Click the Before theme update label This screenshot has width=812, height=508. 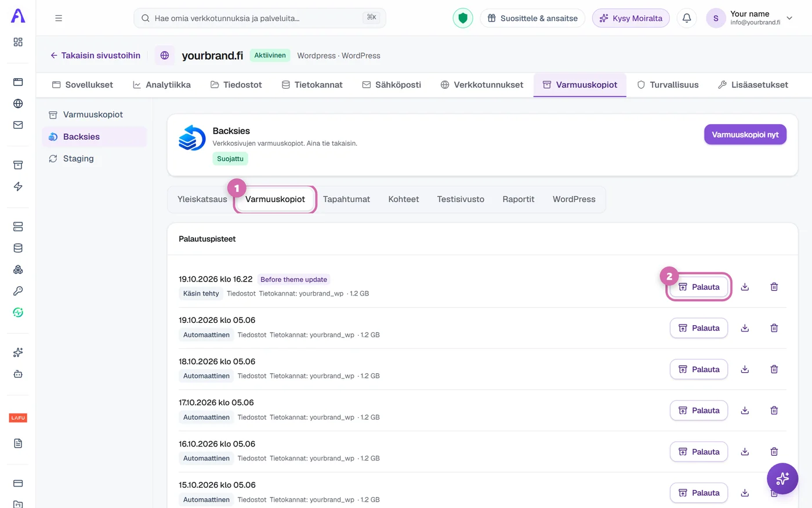tap(293, 279)
